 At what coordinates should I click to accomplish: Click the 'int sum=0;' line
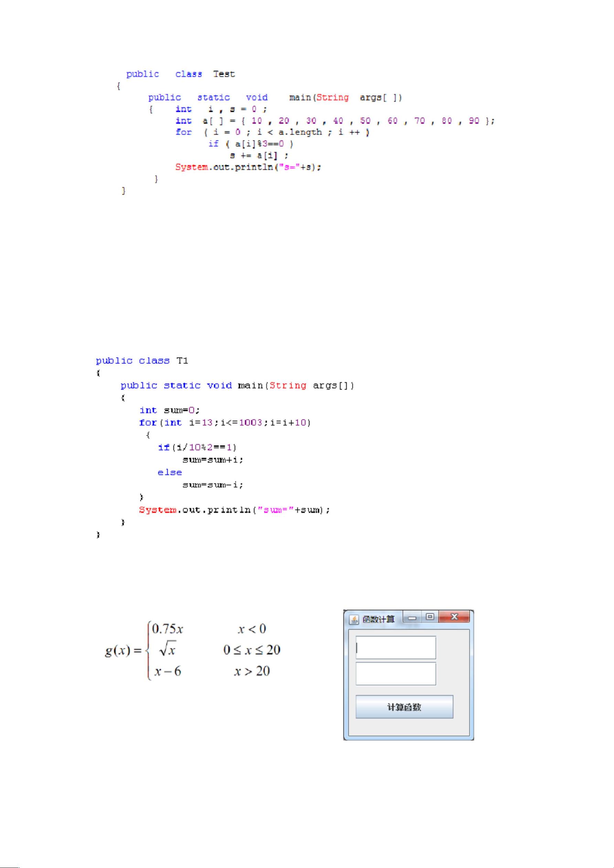[170, 410]
